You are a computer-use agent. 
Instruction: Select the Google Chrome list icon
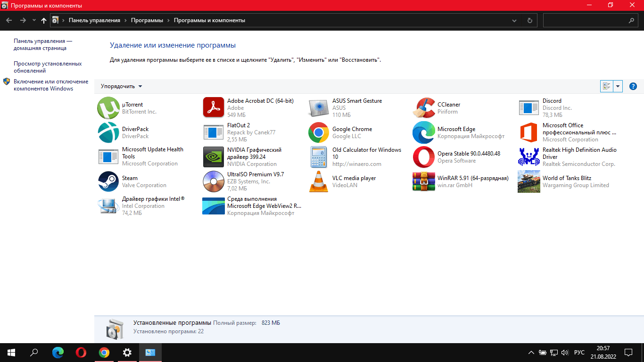tap(319, 132)
